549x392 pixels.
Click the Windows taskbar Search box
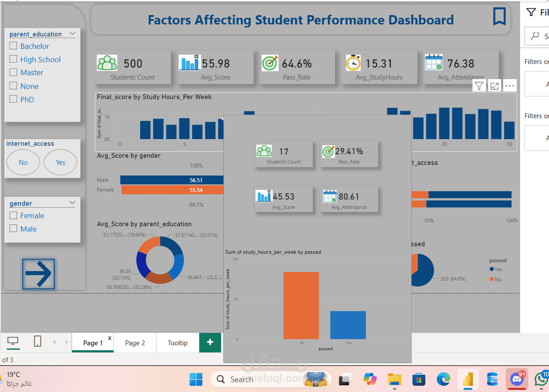pyautogui.click(x=271, y=380)
